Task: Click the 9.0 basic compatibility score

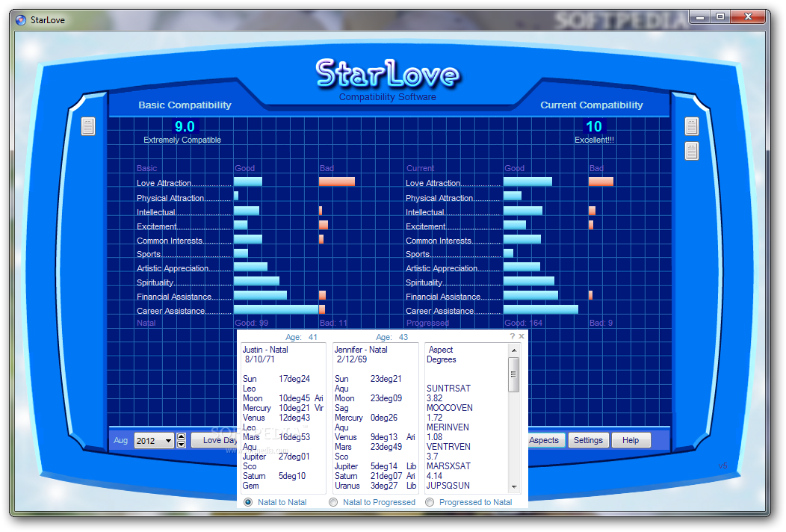Action: coord(185,126)
